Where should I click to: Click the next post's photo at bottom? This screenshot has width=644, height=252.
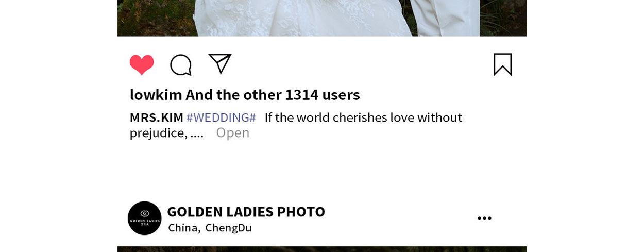[322, 249]
